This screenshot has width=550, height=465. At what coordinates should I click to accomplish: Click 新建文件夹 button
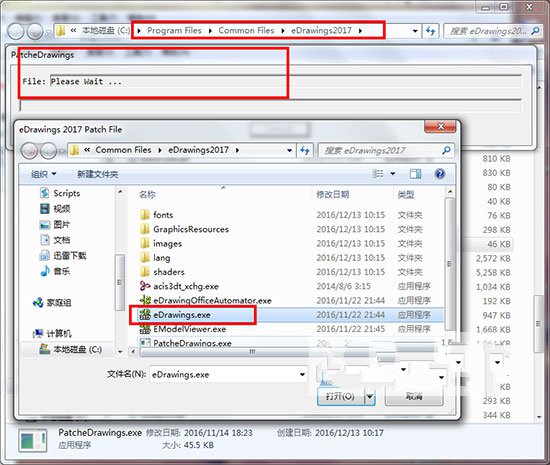click(98, 174)
